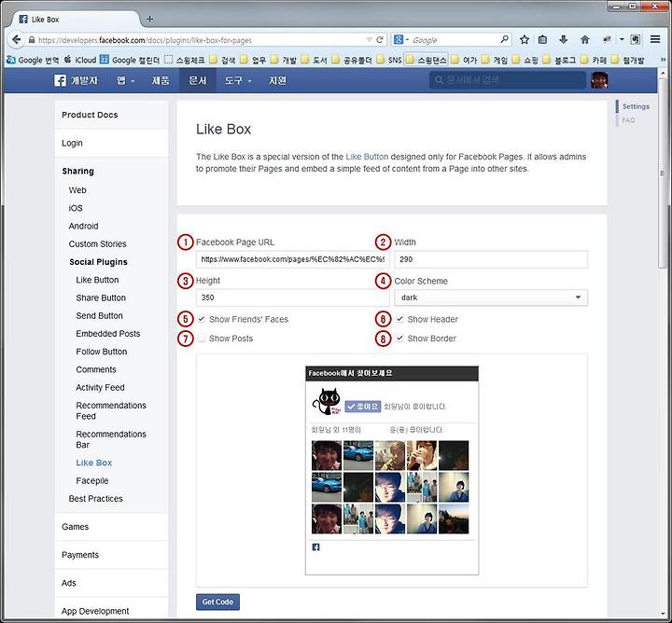Open the Activity Feed sidebar link
The height and width of the screenshot is (623, 672).
click(100, 387)
